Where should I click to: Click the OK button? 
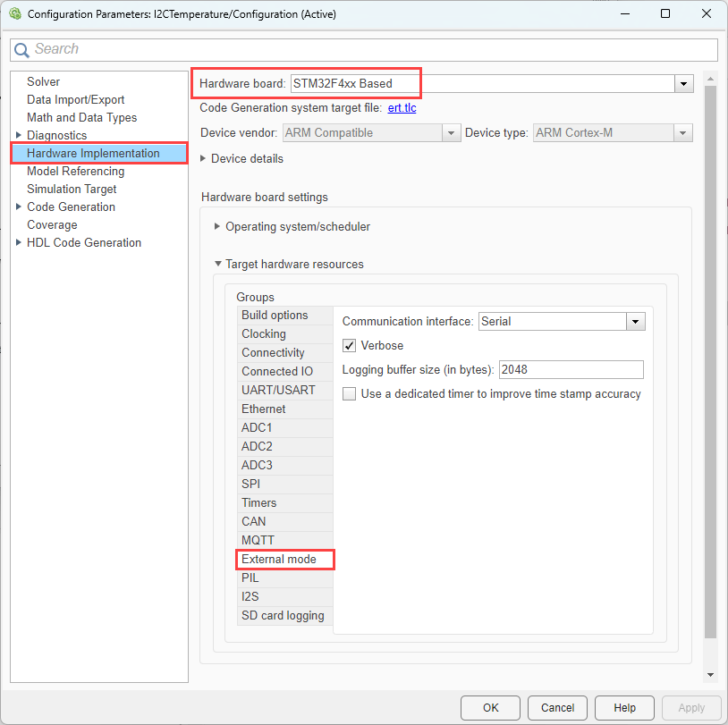point(490,707)
